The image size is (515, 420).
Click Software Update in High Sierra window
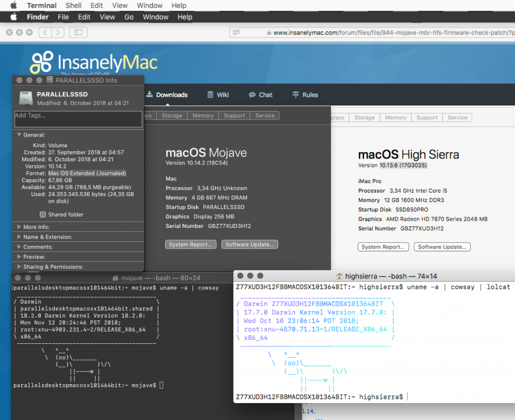[442, 247]
